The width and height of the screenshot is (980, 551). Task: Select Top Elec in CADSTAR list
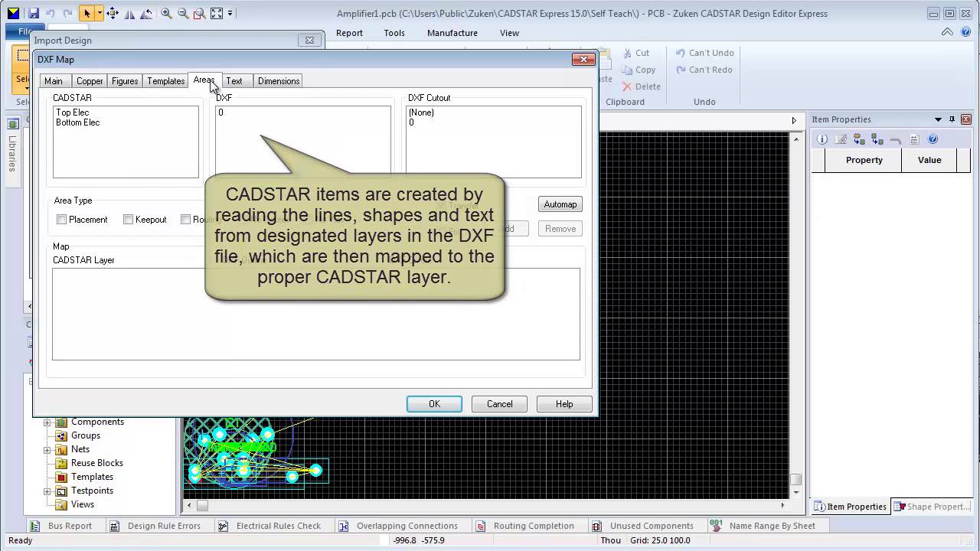coord(73,112)
